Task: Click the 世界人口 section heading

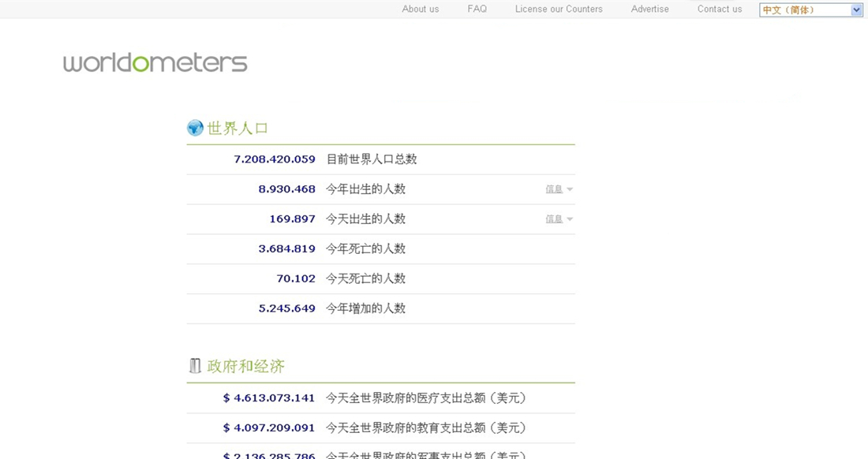Action: click(238, 129)
